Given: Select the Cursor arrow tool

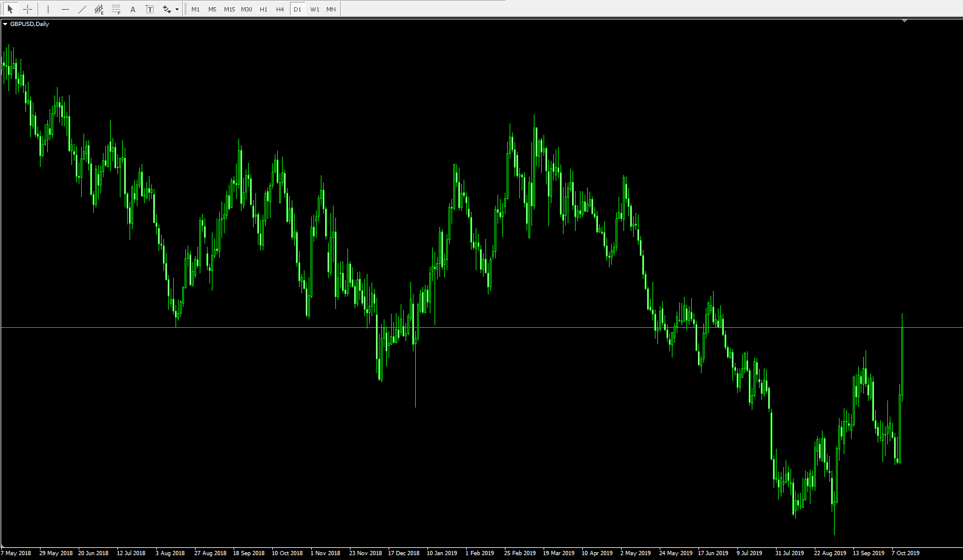Looking at the screenshot, I should click(10, 9).
